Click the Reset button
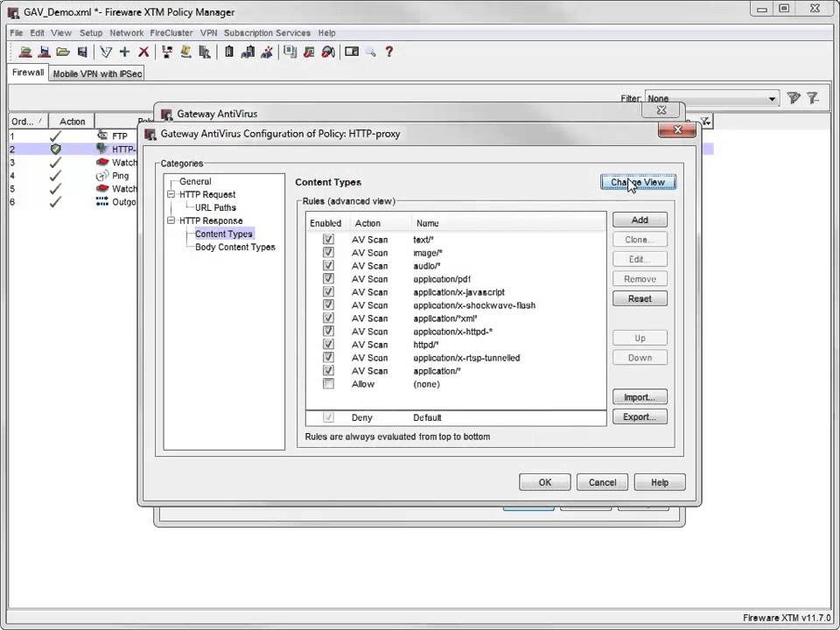Image resolution: width=840 pixels, height=630 pixels. (640, 298)
